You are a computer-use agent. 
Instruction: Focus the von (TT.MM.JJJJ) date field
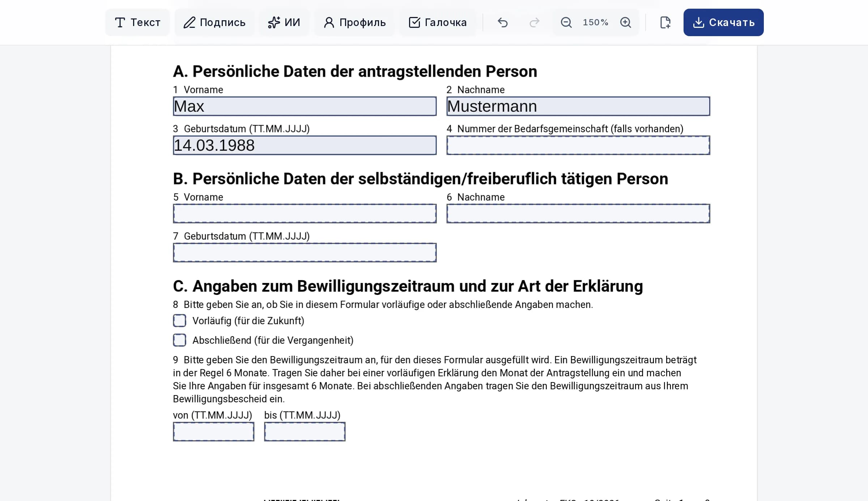coord(213,432)
